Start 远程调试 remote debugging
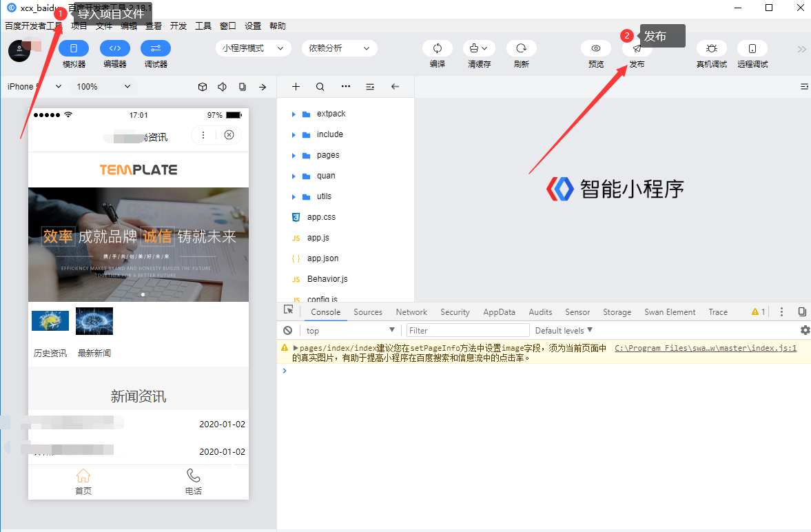The width and height of the screenshot is (811, 532). [x=752, y=48]
